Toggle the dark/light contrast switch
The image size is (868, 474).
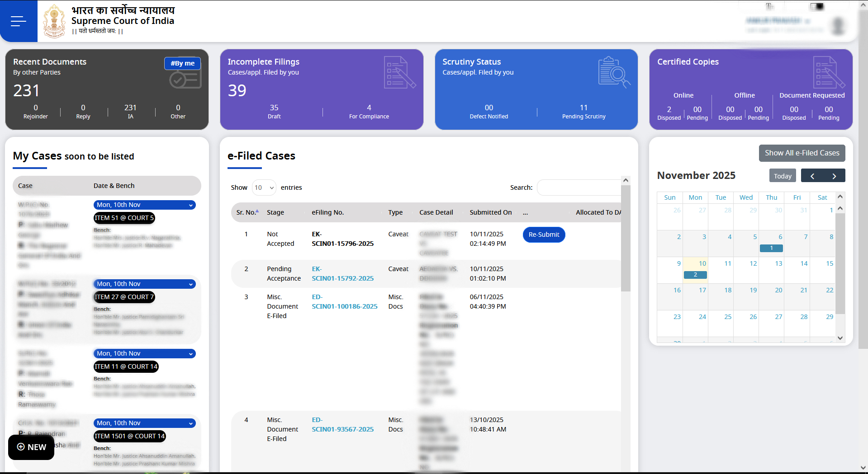pos(817,6)
